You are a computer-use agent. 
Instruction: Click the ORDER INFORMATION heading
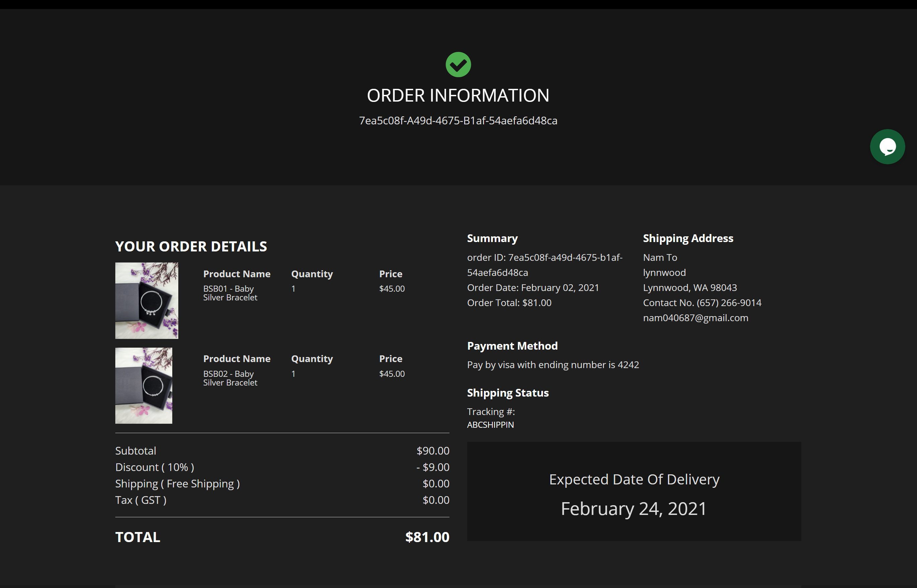point(458,96)
